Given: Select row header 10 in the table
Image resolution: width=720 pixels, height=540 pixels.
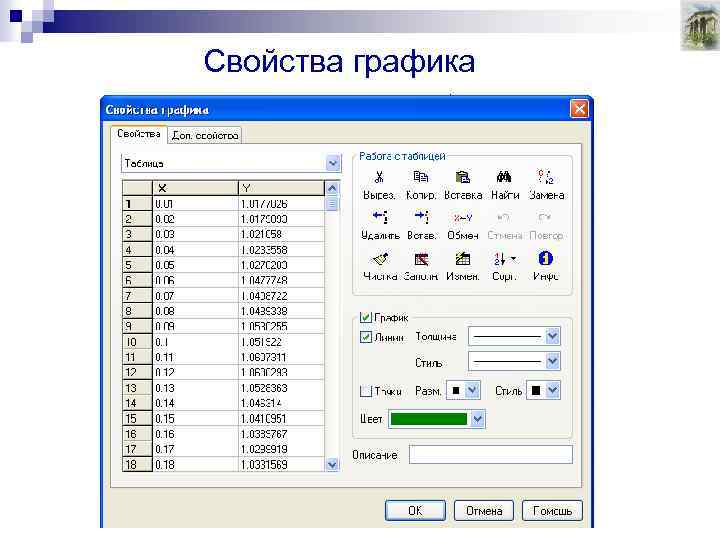Looking at the screenshot, I should point(137,342).
